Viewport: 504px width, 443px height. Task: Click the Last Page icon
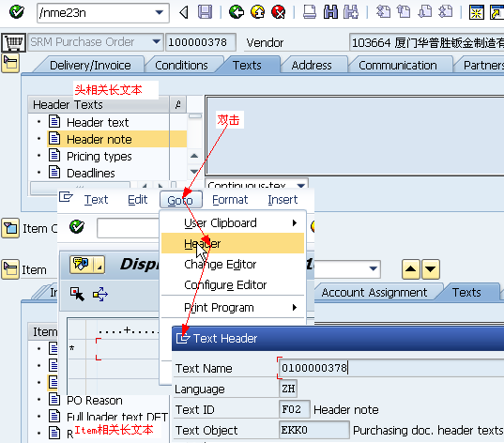click(x=446, y=12)
